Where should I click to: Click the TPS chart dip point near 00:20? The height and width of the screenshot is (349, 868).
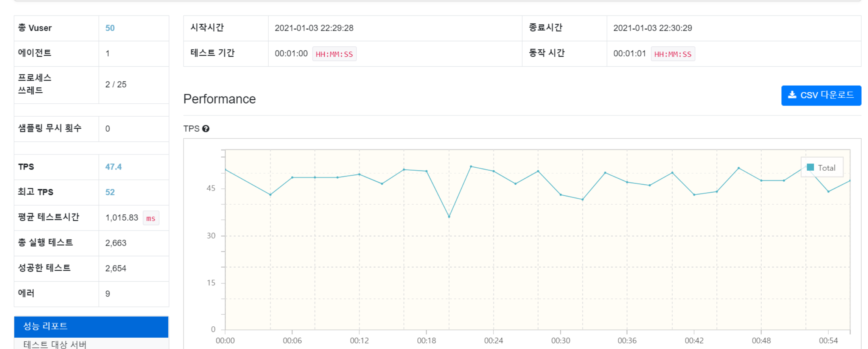pos(449,217)
